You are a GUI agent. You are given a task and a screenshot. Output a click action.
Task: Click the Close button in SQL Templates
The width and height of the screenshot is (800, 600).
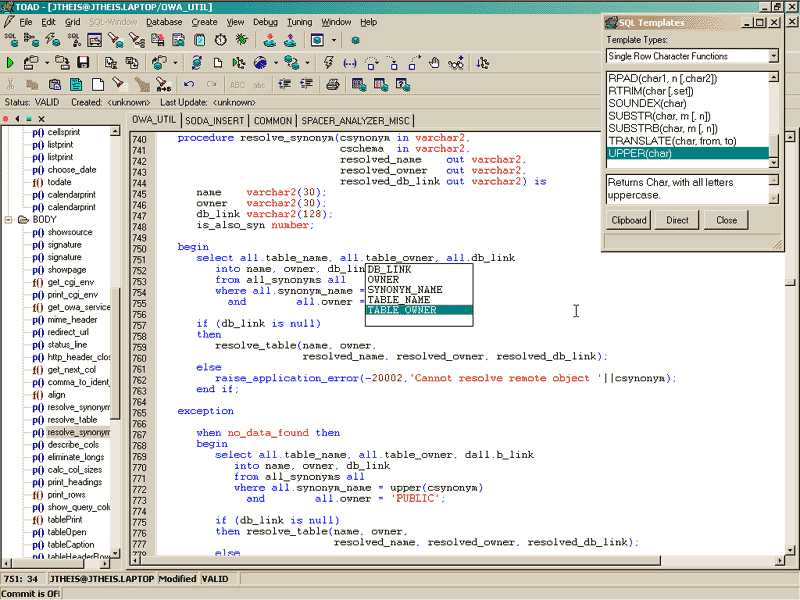tap(726, 220)
